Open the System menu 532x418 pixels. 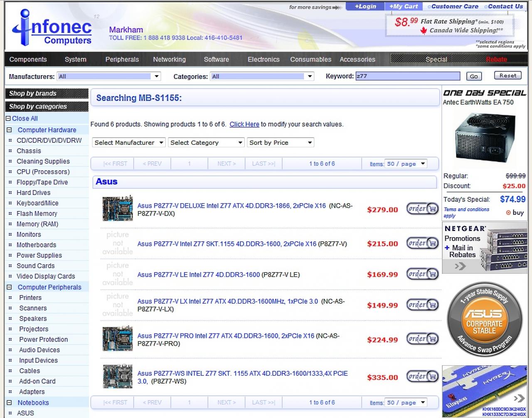point(76,59)
